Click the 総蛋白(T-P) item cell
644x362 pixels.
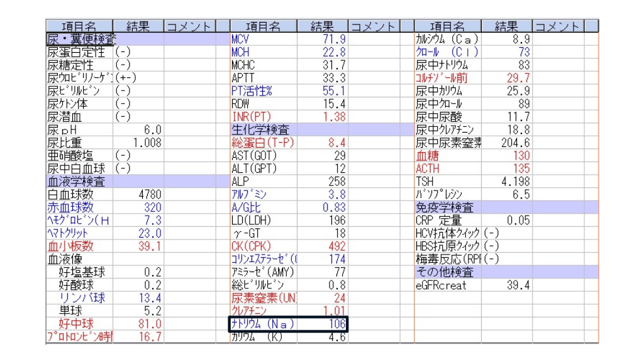coord(263,143)
